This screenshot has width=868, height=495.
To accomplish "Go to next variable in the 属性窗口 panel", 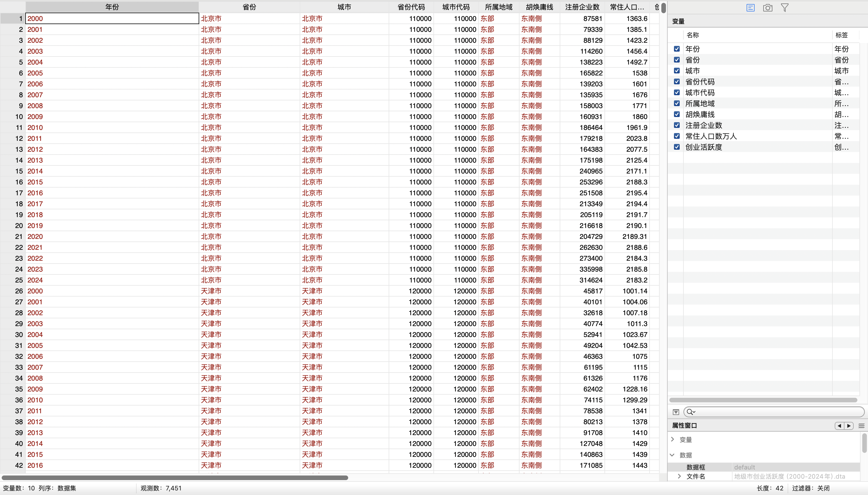I will point(849,426).
